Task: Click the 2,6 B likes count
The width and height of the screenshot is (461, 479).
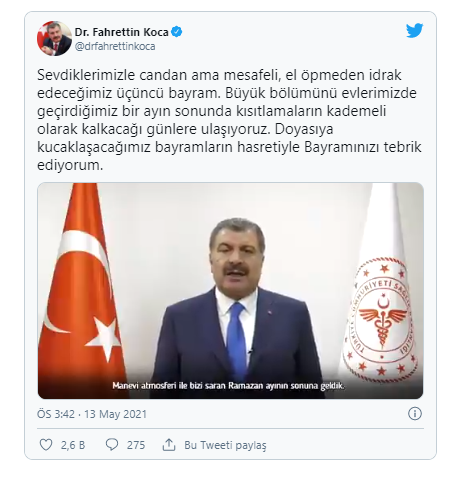Action: point(73,445)
